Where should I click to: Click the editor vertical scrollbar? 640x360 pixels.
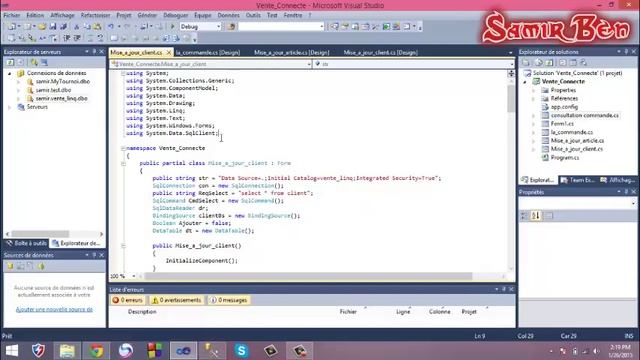point(511,98)
